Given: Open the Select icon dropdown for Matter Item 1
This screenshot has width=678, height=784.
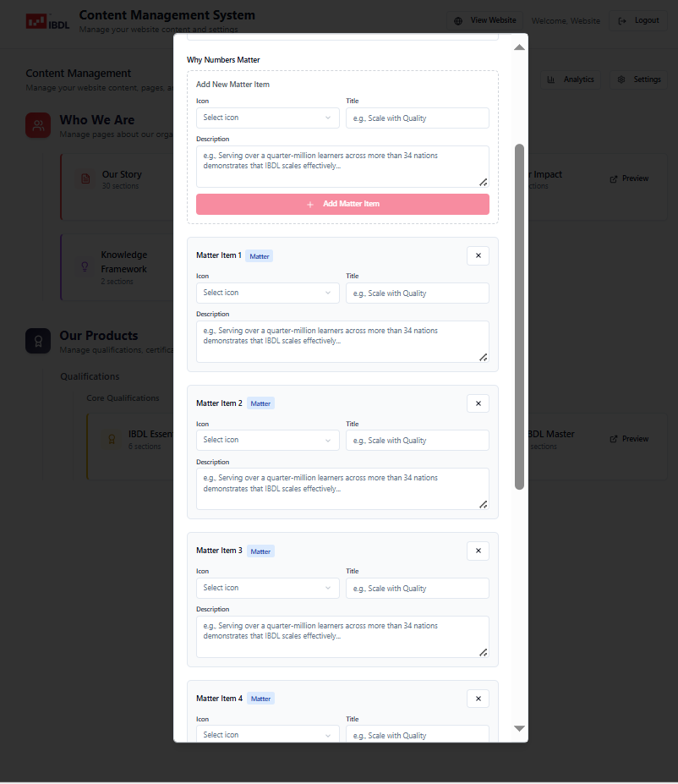Looking at the screenshot, I should click(x=267, y=293).
